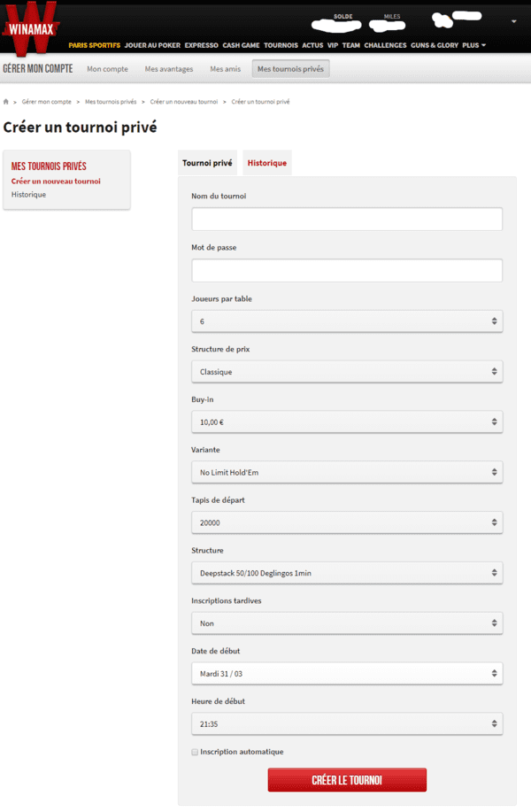
Task: Enable the Inscription automatique checkbox
Action: pyautogui.click(x=195, y=752)
